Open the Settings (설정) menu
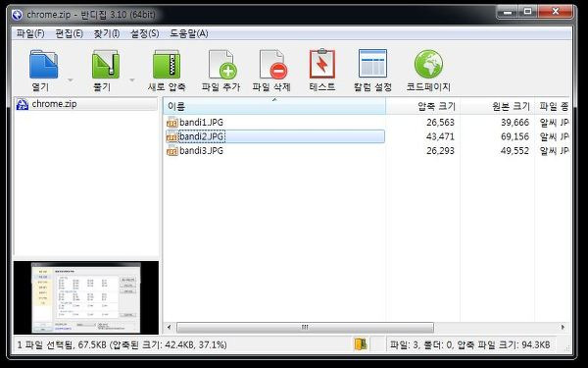Screen dimensions: 588x368 [144, 33]
